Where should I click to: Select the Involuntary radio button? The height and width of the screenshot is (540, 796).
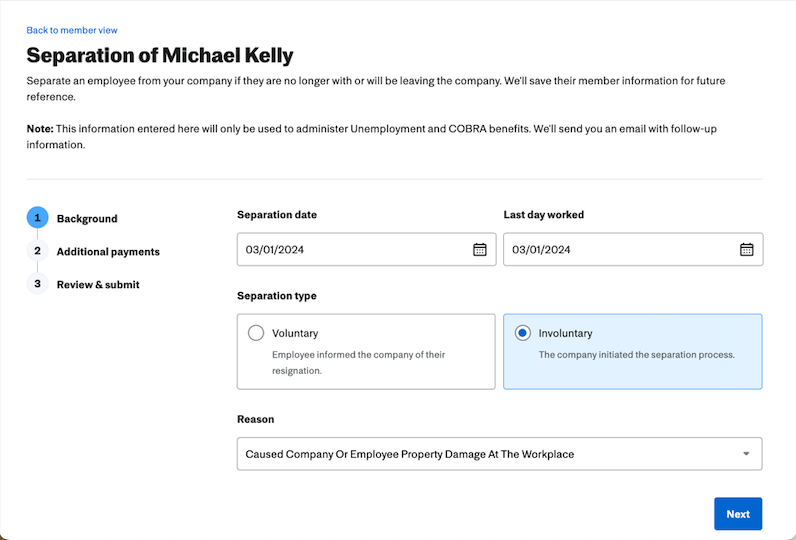[522, 333]
